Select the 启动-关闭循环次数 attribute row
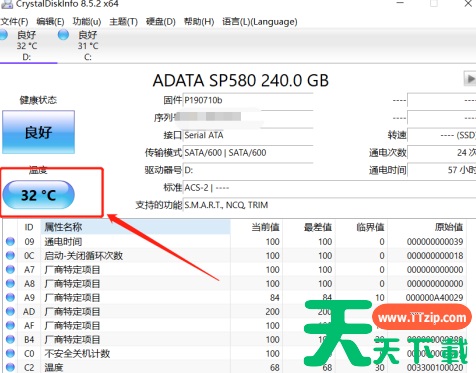Image resolution: width=476 pixels, height=373 pixels. click(x=84, y=256)
